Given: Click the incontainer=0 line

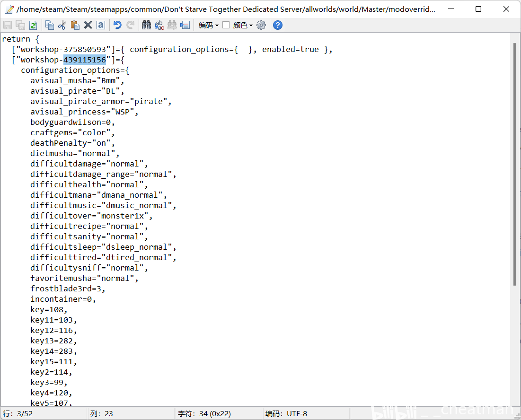Looking at the screenshot, I should click(63, 299).
